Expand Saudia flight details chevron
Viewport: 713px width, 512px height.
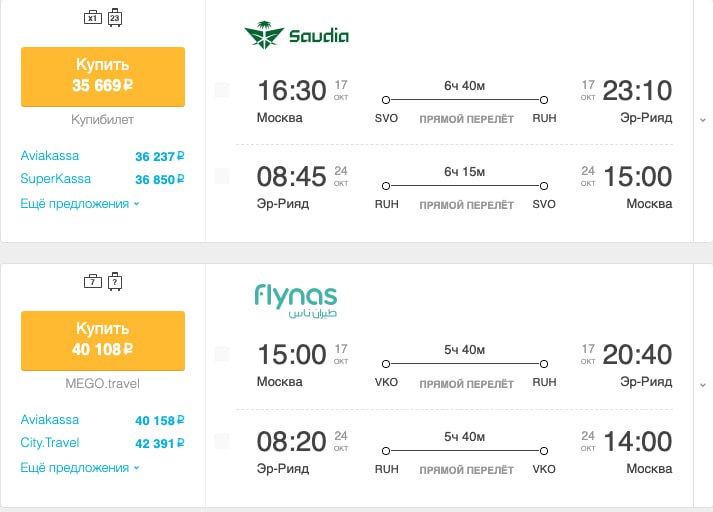click(x=703, y=120)
